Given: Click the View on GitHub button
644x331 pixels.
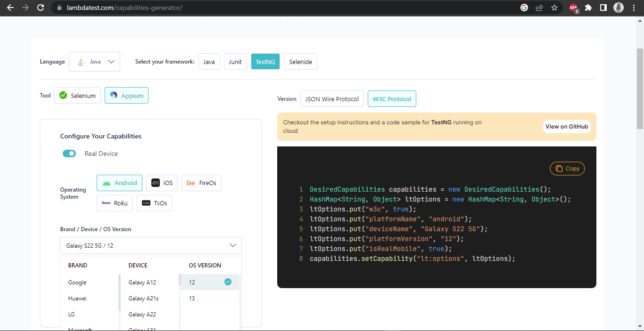Looking at the screenshot, I should tap(567, 126).
